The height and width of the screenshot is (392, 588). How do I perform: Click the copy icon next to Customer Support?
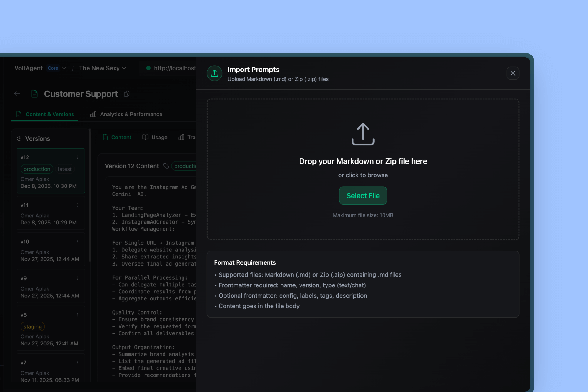tap(126, 94)
